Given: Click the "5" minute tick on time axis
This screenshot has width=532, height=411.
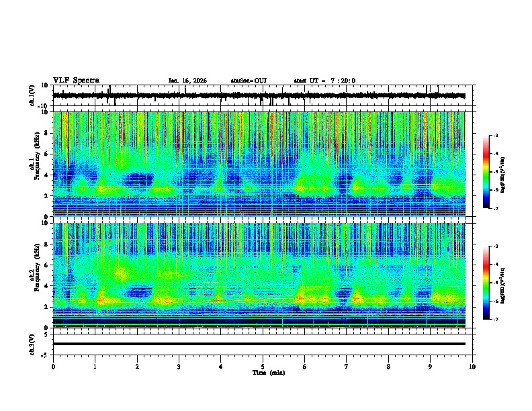Looking at the screenshot, I should click(263, 367).
